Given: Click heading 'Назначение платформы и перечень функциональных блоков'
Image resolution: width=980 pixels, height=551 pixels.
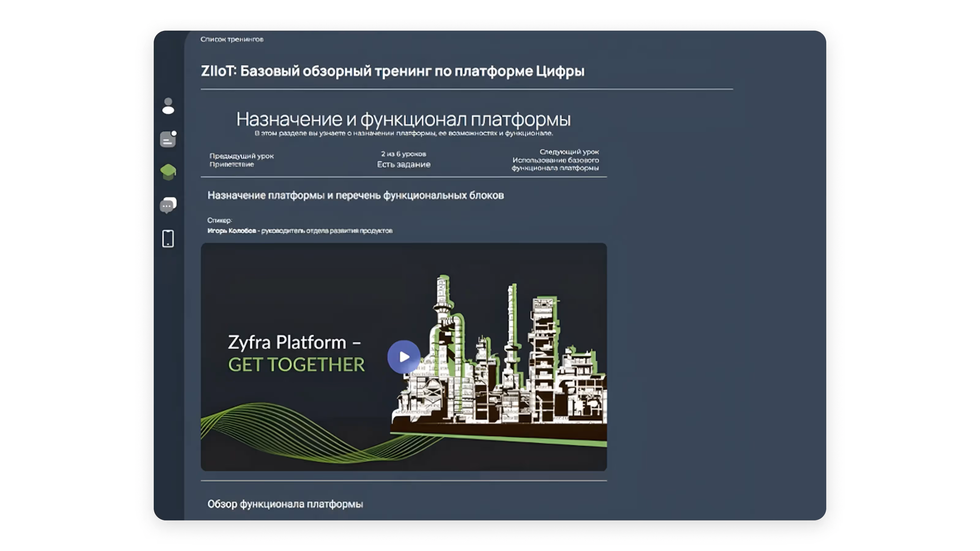Looking at the screenshot, I should pos(355,196).
